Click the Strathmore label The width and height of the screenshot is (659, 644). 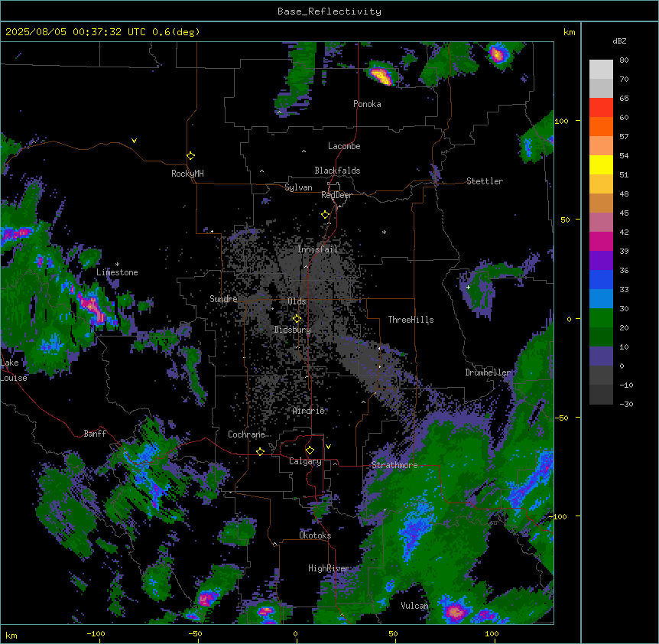click(394, 465)
